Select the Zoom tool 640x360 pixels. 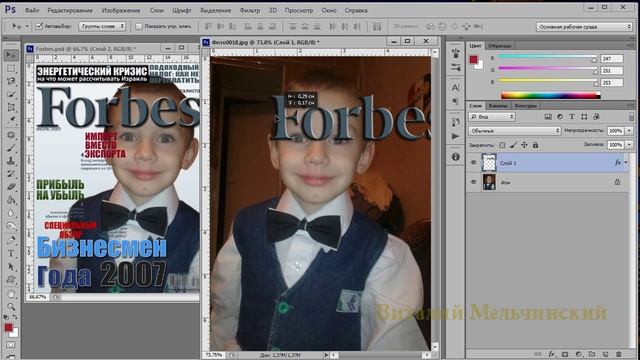tap(11, 307)
